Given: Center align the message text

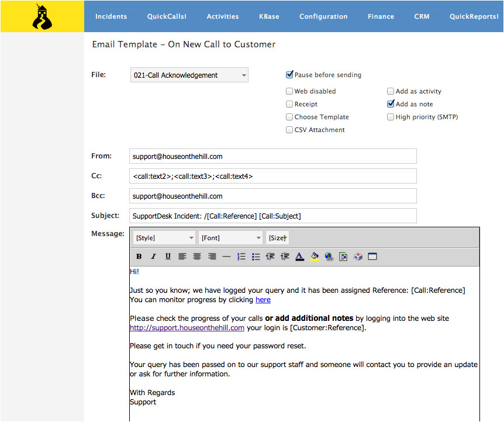Looking at the screenshot, I should 197,257.
